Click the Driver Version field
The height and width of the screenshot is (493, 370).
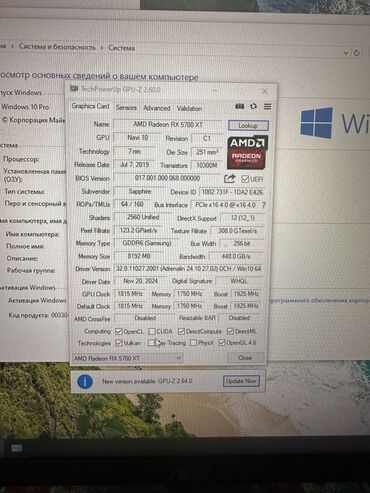coord(189,269)
